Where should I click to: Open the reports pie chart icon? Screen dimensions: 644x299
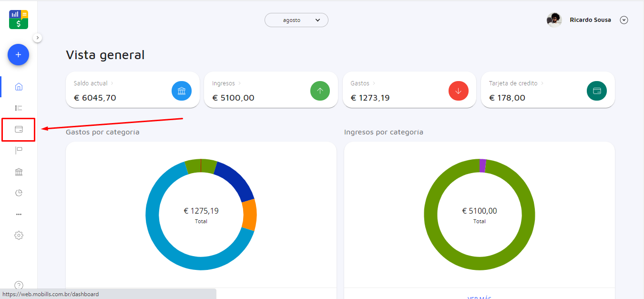[19, 193]
